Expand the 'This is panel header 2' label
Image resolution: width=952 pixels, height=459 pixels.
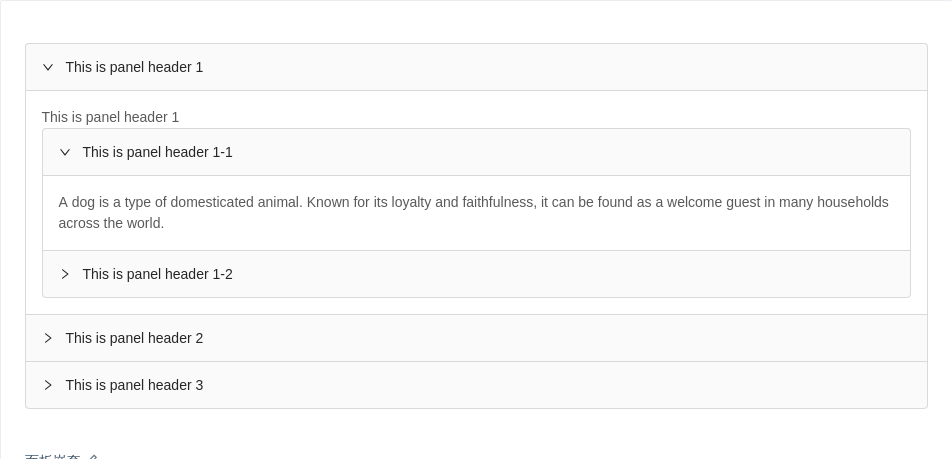134,338
